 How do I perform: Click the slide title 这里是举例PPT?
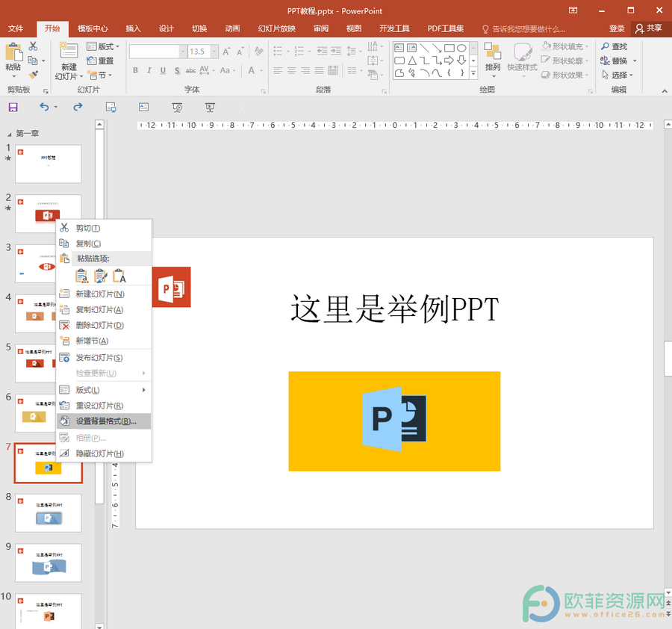point(394,309)
